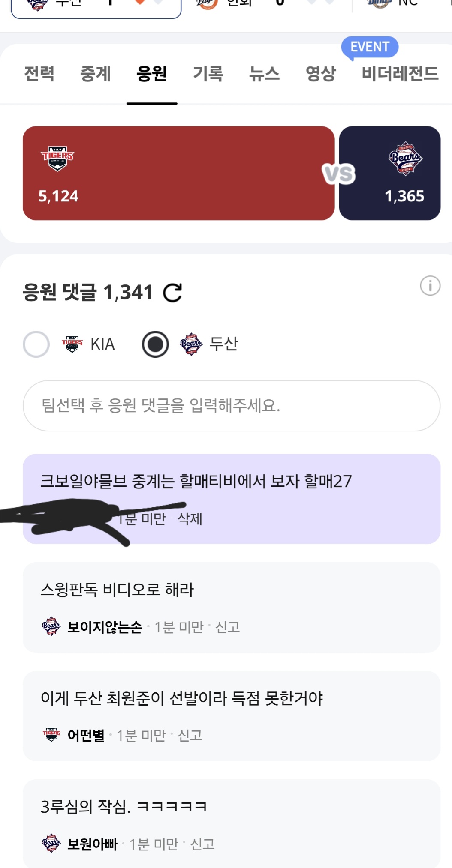This screenshot has height=868, width=452.
Task: Delete my comment with 삭제
Action: 190,519
